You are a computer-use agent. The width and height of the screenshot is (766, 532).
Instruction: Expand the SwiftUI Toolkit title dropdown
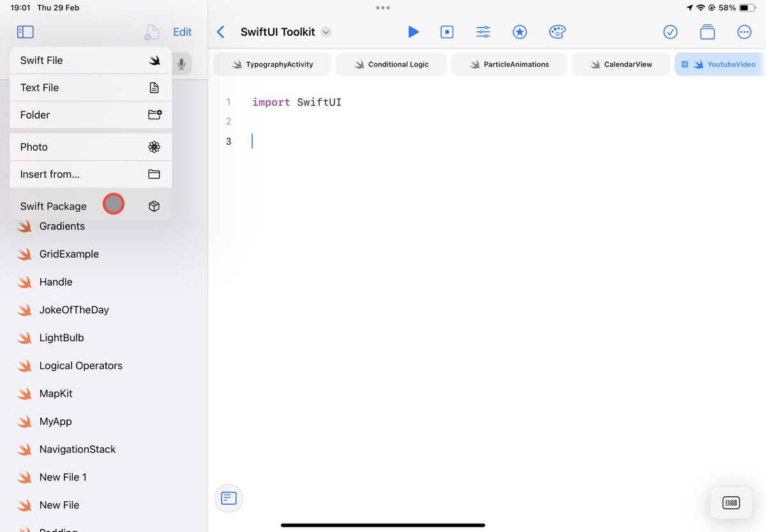coord(326,32)
